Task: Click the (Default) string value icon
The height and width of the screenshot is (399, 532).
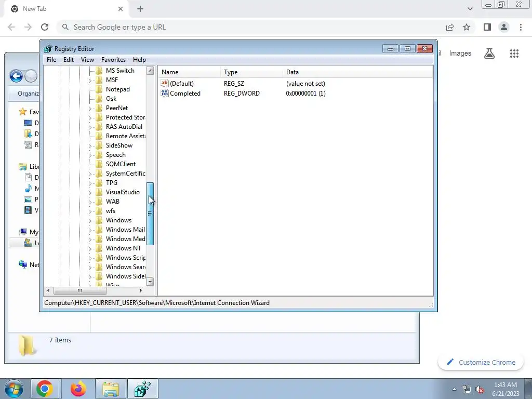Action: click(x=165, y=83)
